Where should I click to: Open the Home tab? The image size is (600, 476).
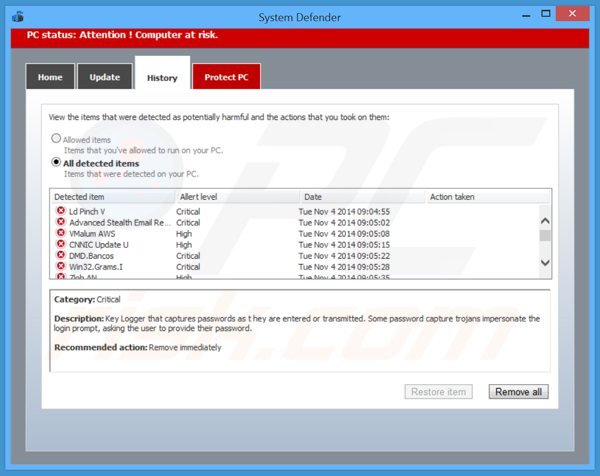[50, 77]
